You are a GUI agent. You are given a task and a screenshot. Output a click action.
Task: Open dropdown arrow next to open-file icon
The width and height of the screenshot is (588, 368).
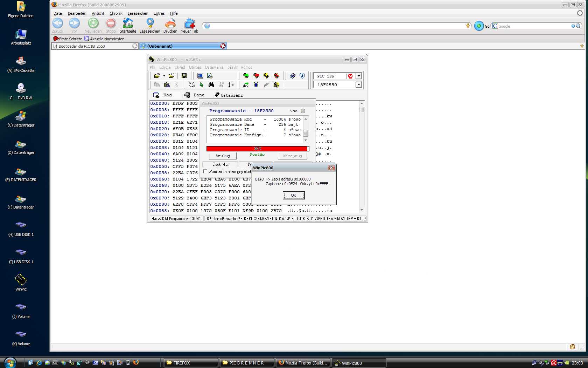click(164, 76)
